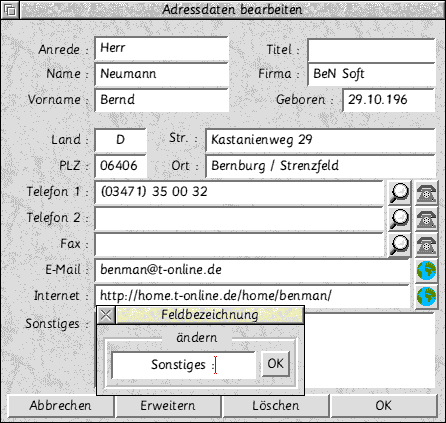Click the Name field containing Neumann

[x=162, y=74]
